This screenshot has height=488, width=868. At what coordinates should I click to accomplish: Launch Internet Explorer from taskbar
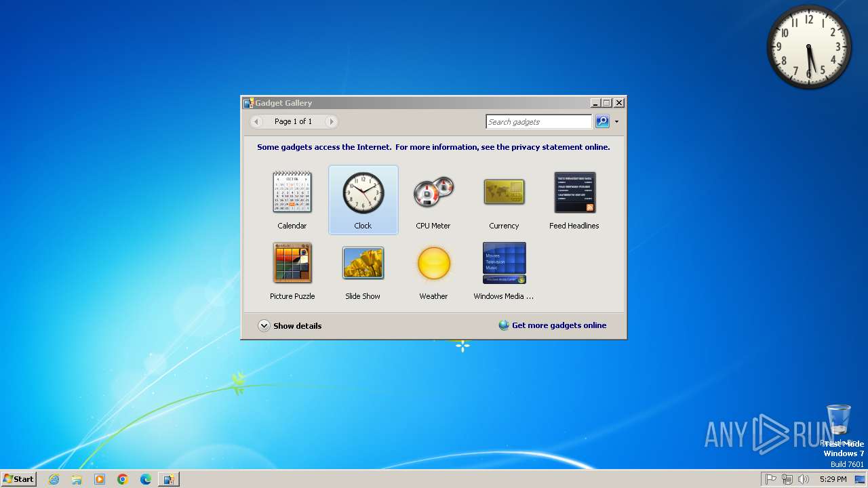(x=54, y=479)
